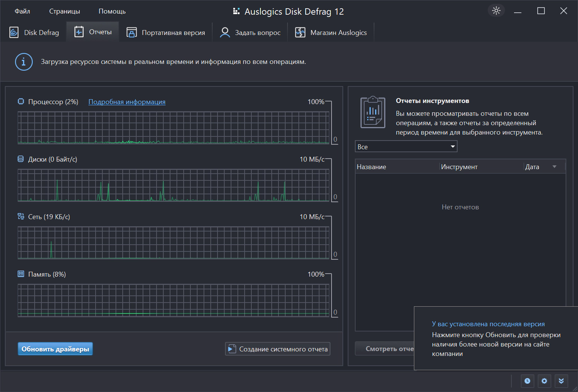The image size is (578, 392).
Task: Expand the double-chevron panel in status bar
Action: tap(561, 381)
